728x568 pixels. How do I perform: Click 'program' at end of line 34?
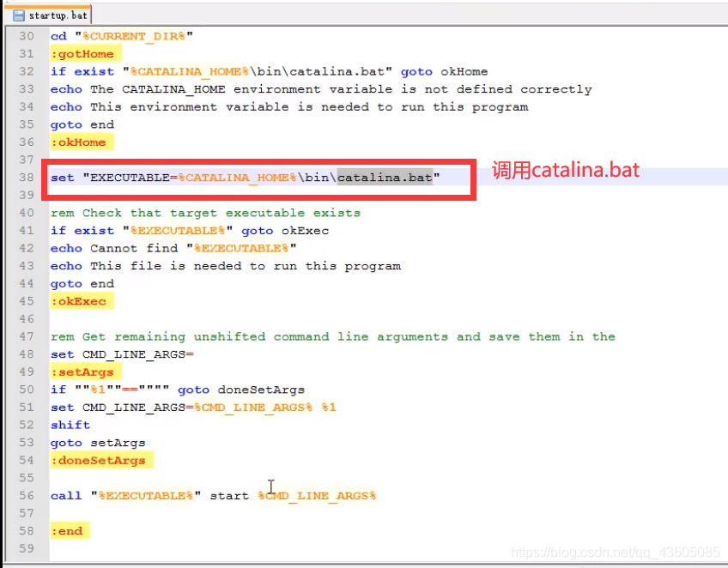point(500,107)
